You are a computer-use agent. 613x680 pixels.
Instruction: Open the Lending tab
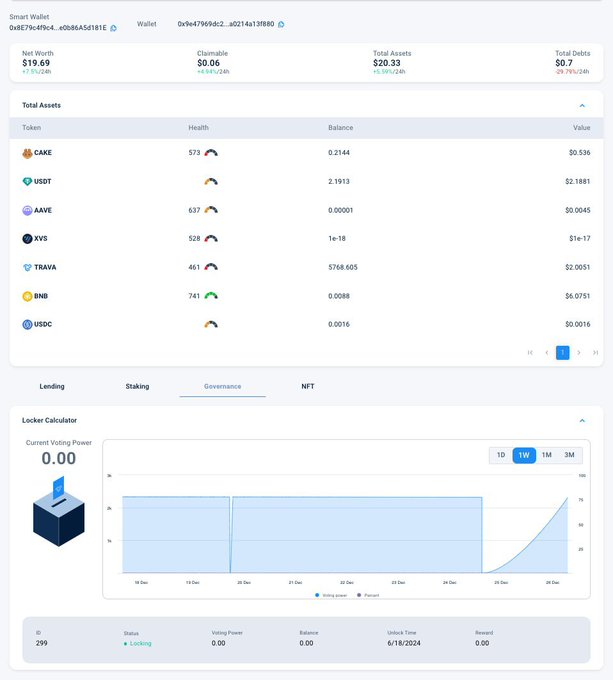click(52, 386)
